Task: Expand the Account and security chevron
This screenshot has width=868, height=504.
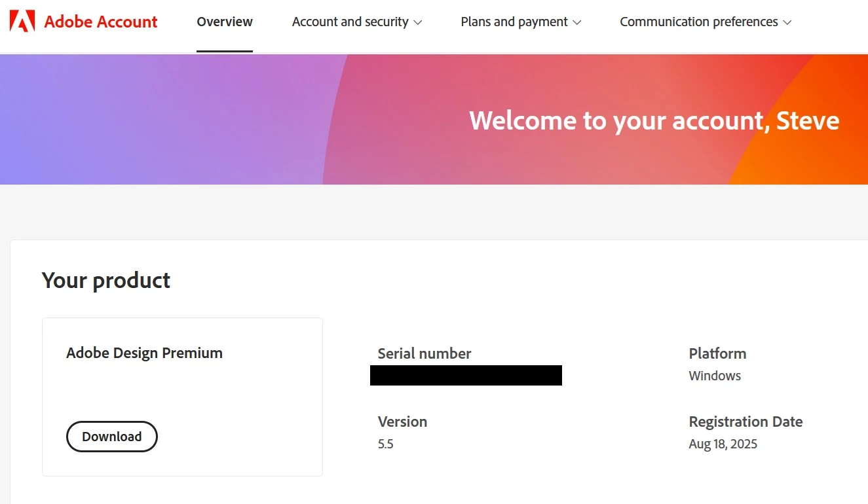Action: [418, 22]
